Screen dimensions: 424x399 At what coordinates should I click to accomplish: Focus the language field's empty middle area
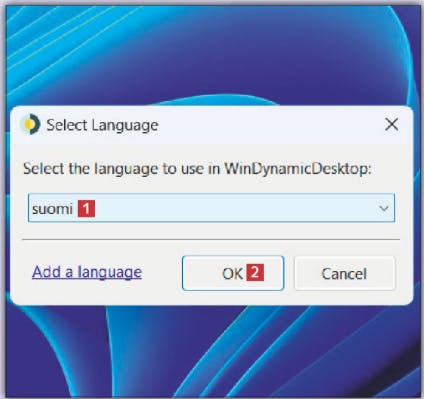tap(233, 208)
